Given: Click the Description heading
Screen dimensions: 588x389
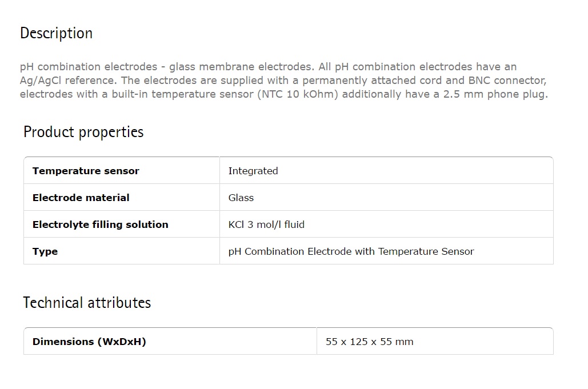Looking at the screenshot, I should click(56, 33).
